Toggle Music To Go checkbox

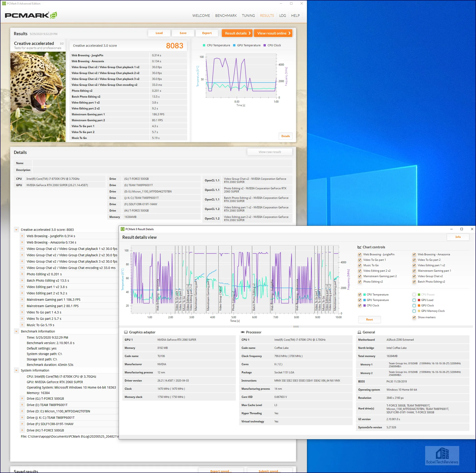click(360, 265)
